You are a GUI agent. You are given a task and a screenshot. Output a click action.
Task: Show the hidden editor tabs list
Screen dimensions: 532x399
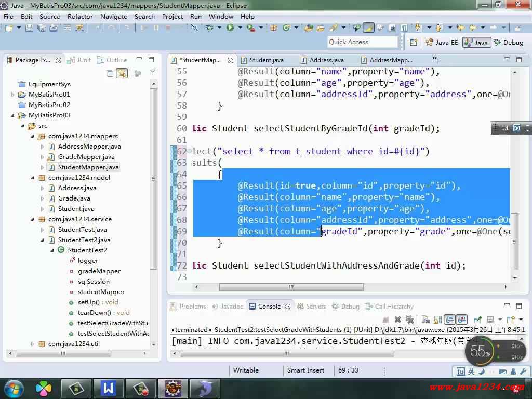pos(436,59)
